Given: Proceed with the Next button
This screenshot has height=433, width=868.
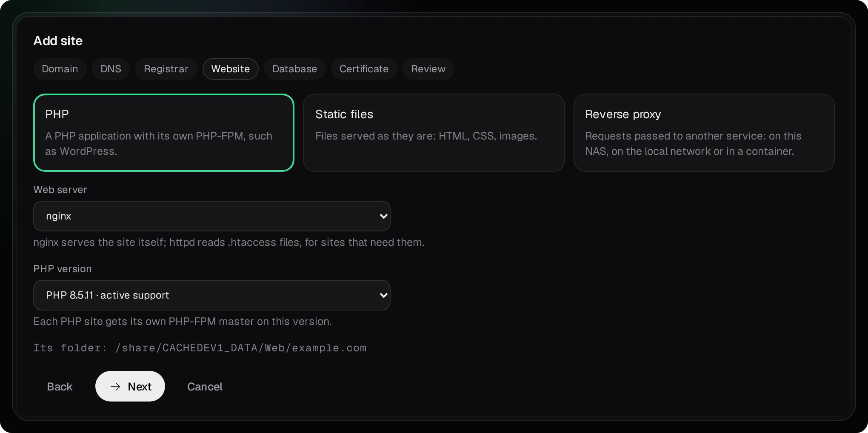Looking at the screenshot, I should tap(130, 386).
